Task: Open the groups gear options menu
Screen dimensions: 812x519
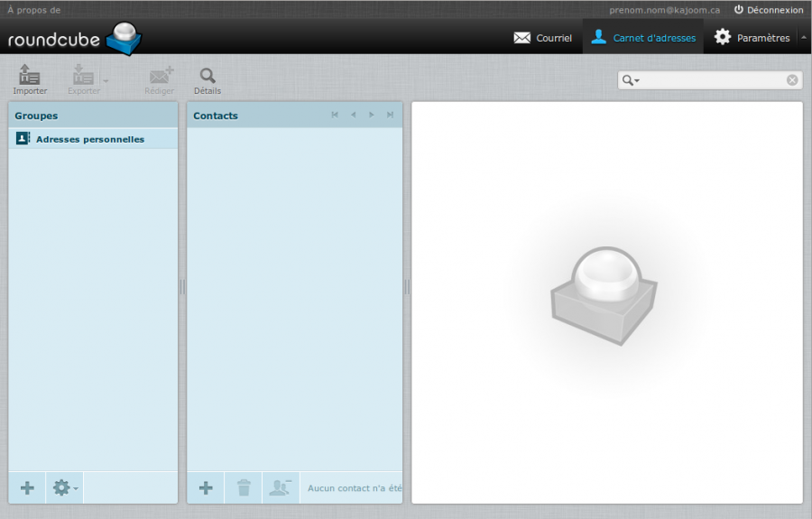Action: (x=65, y=488)
